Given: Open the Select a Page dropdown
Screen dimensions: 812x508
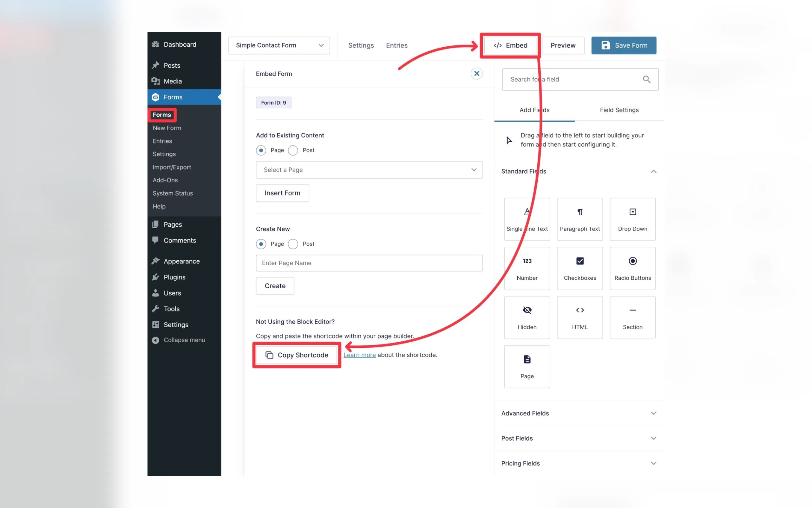Looking at the screenshot, I should (x=369, y=170).
